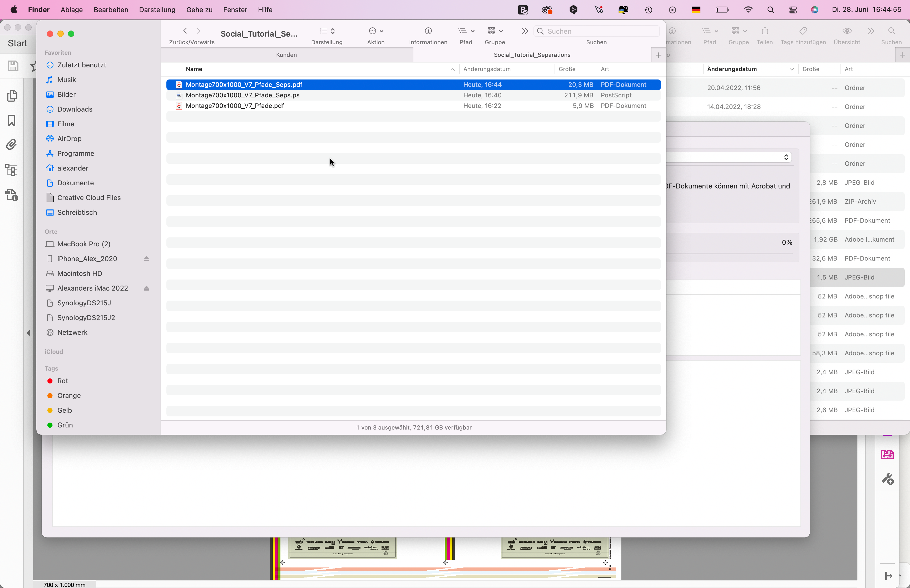Add a new Finder tab

tap(658, 55)
